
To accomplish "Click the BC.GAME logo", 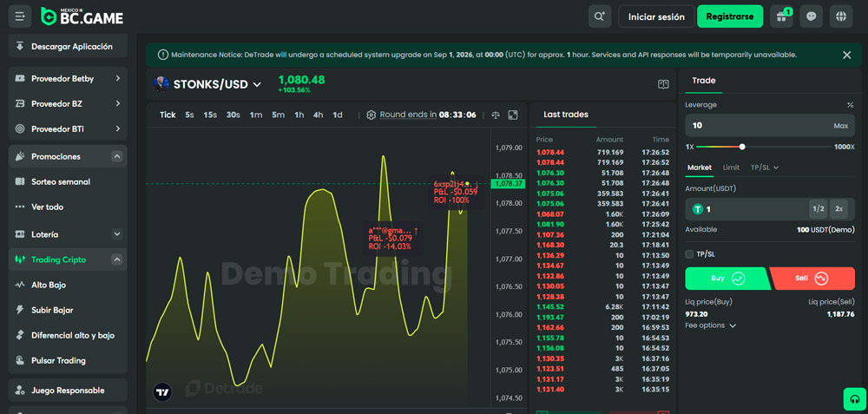I will pos(82,16).
